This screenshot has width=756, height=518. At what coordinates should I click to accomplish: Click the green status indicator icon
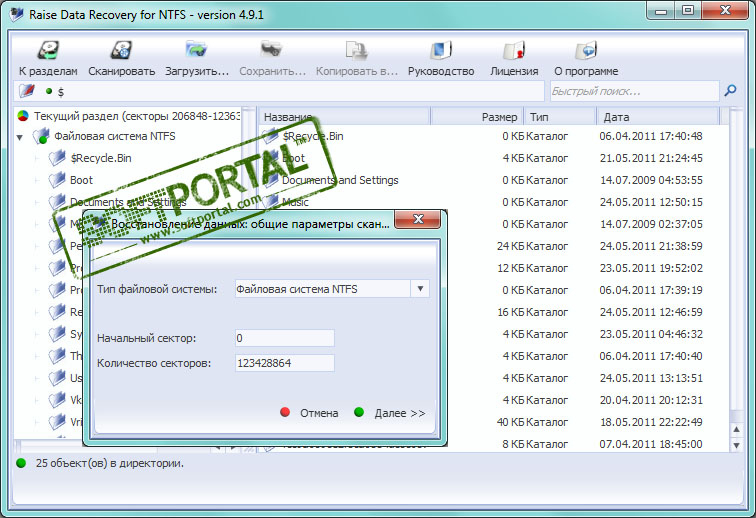tap(21, 463)
